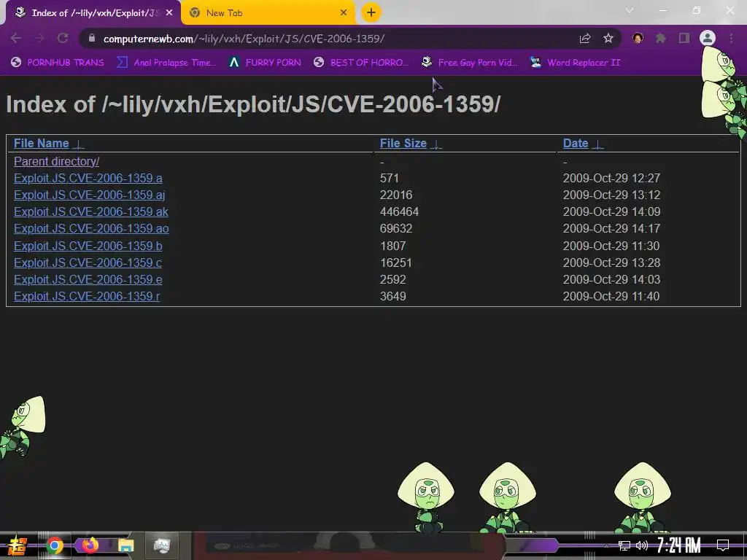Open the 7:24 AM taskbar clock
The height and width of the screenshot is (560, 747).
679,545
